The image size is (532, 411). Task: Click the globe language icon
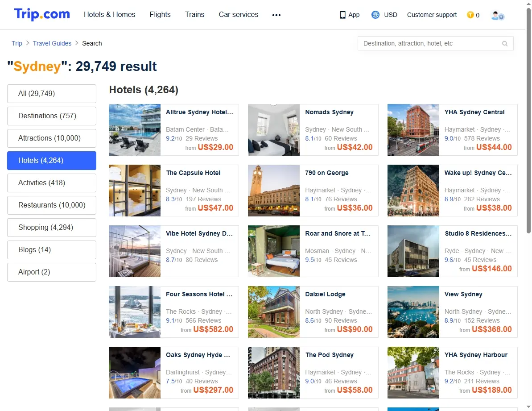pos(375,15)
